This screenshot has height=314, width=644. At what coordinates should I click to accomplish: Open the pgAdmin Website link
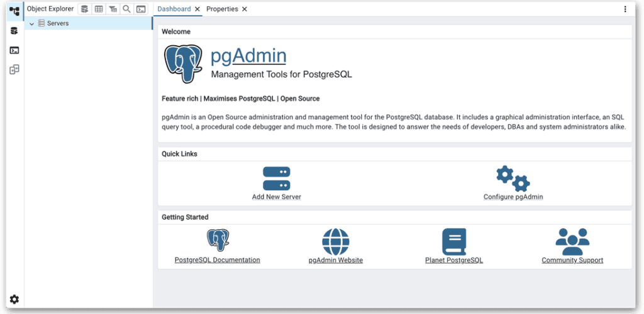click(x=336, y=260)
